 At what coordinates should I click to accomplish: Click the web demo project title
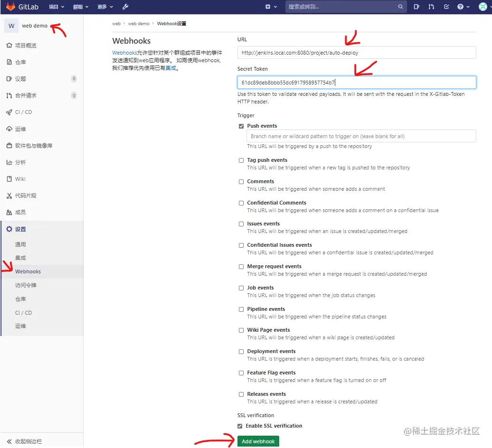35,26
